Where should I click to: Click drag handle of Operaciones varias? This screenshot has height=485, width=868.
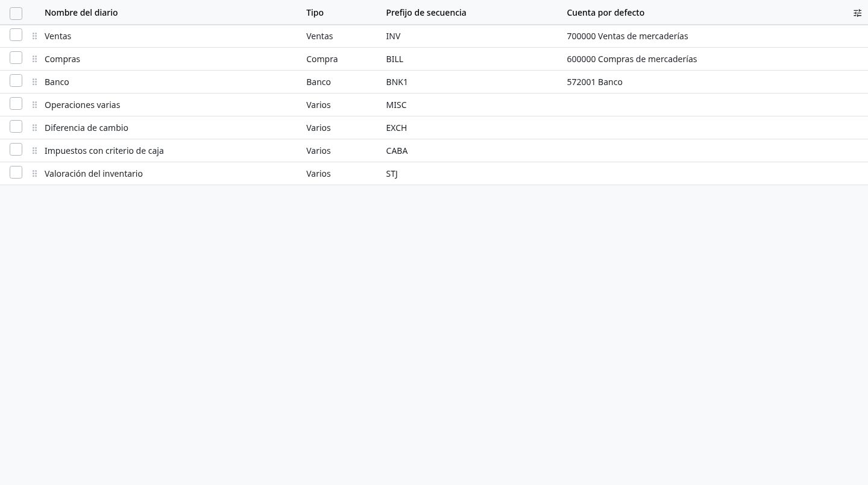coord(34,105)
